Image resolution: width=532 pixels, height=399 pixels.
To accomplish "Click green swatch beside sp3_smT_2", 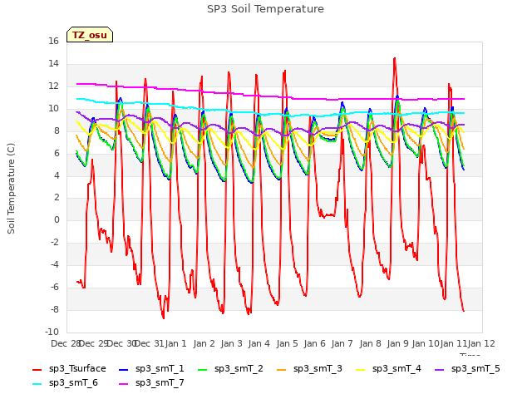I will coord(203,369).
